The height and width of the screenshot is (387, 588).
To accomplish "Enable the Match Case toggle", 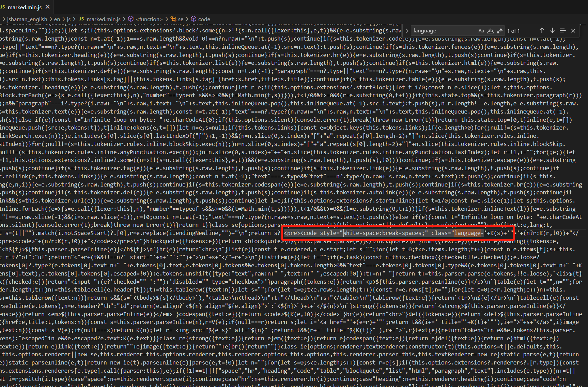I will pyautogui.click(x=481, y=30).
